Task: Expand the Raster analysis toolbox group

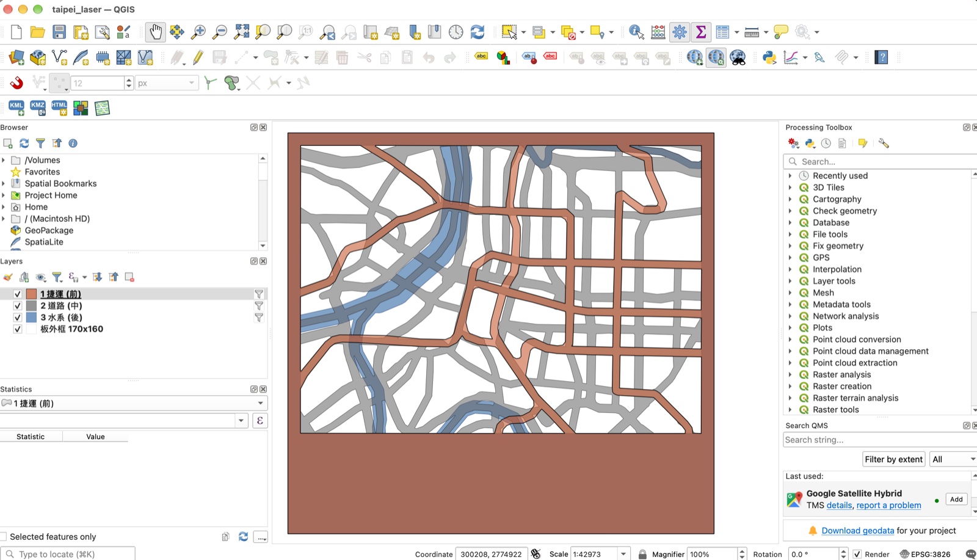Action: point(790,375)
